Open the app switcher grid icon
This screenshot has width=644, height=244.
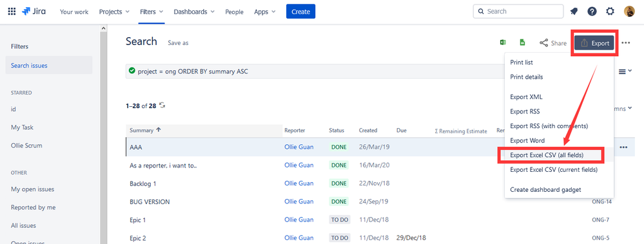[12, 12]
